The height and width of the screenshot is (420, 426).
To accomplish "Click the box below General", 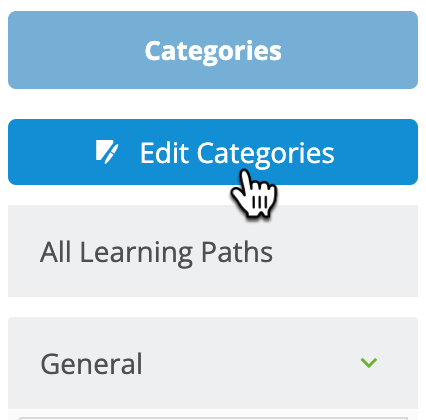I will [x=213, y=418].
